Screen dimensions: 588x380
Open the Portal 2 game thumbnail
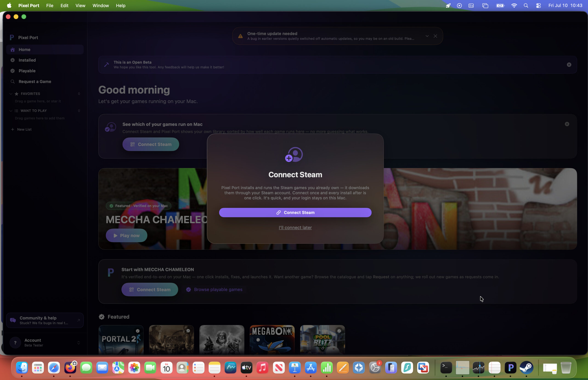click(x=121, y=340)
